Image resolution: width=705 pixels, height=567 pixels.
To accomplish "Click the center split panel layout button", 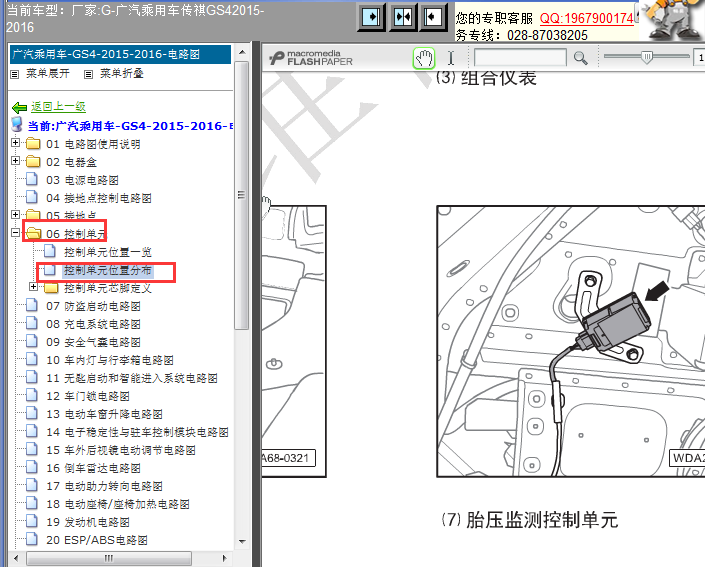I will point(402,17).
